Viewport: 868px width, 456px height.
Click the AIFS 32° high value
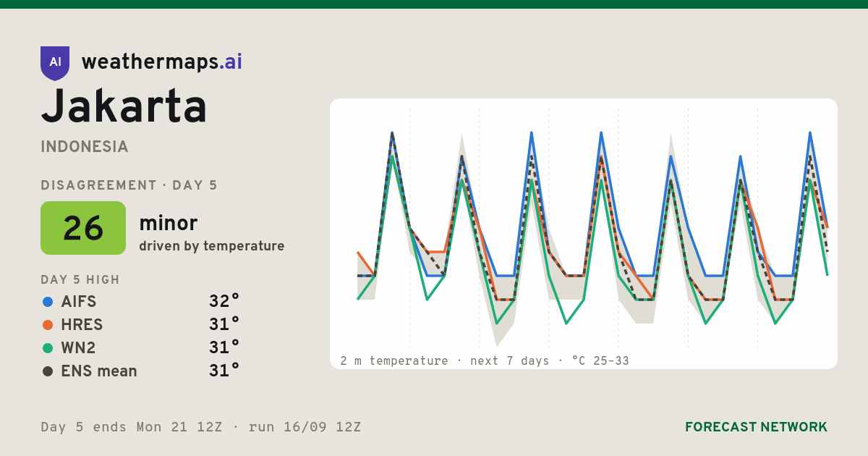[x=224, y=301]
